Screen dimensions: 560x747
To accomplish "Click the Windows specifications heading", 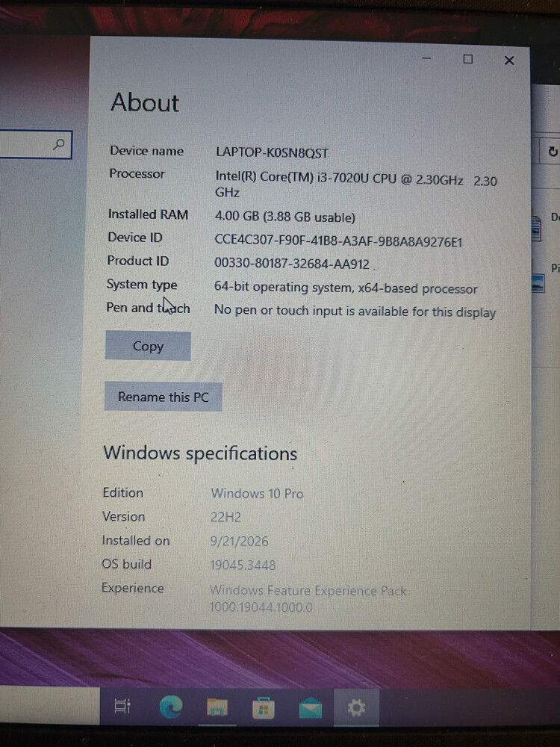I will click(200, 453).
